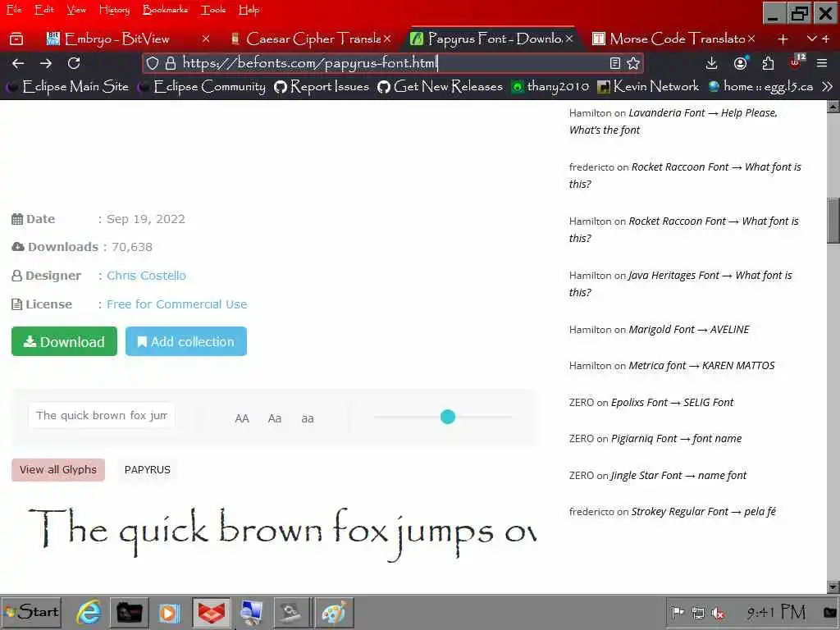Open the extensions puzzle icon
This screenshot has width=840, height=630.
coord(768,63)
